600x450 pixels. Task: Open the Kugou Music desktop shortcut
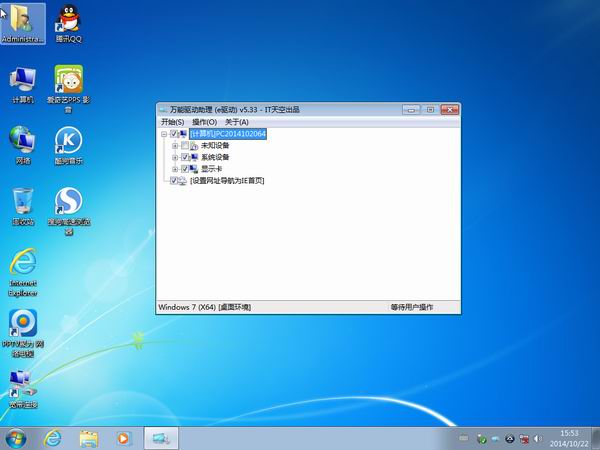coord(68,141)
